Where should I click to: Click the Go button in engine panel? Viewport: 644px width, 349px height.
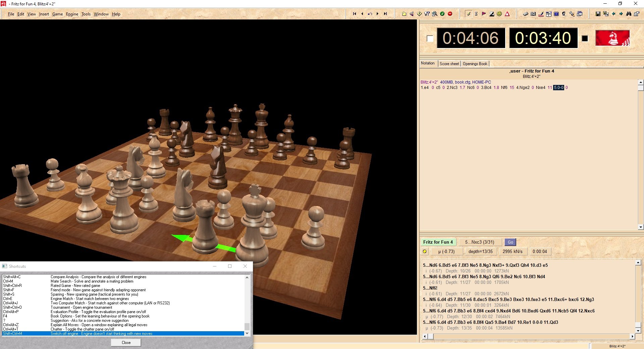coord(510,242)
